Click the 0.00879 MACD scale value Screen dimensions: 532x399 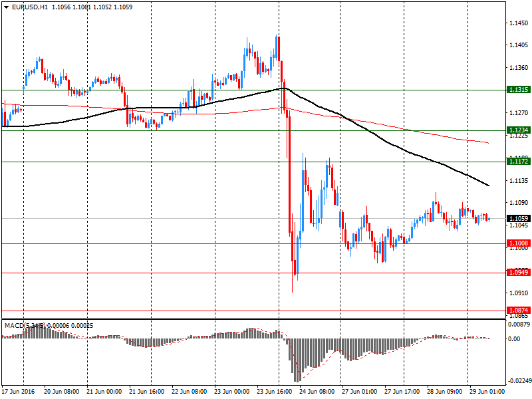(519, 325)
